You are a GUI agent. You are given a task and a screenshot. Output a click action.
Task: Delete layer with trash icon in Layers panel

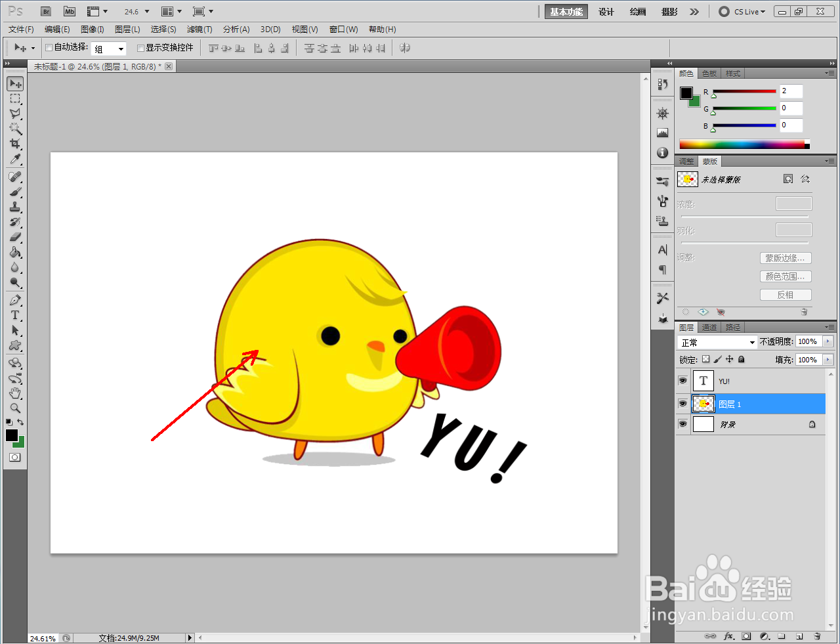coord(817,636)
